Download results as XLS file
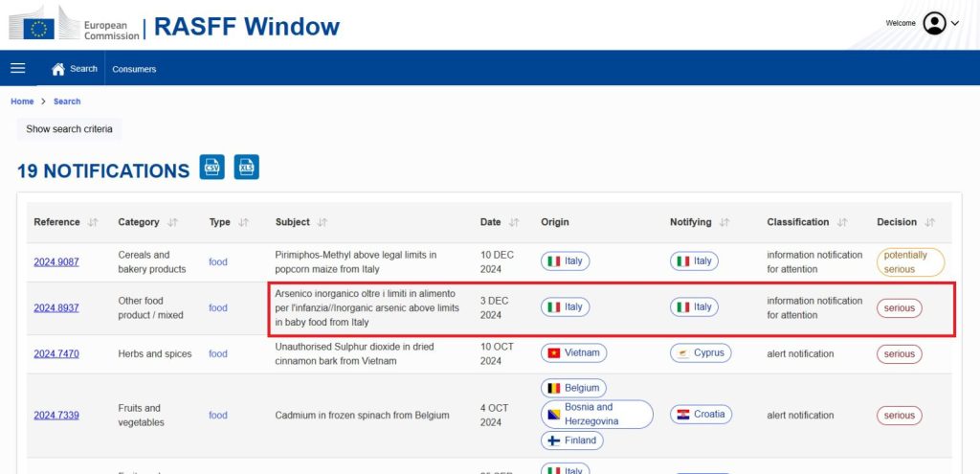This screenshot has height=474, width=980. 247,167
